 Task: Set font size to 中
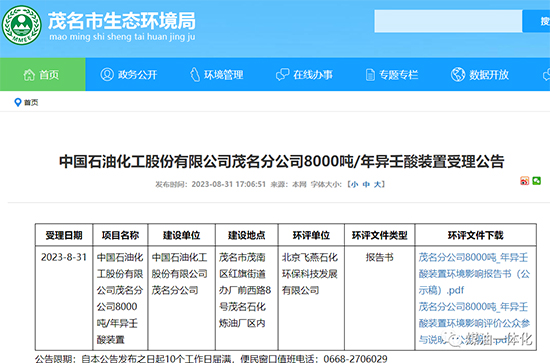[366, 184]
